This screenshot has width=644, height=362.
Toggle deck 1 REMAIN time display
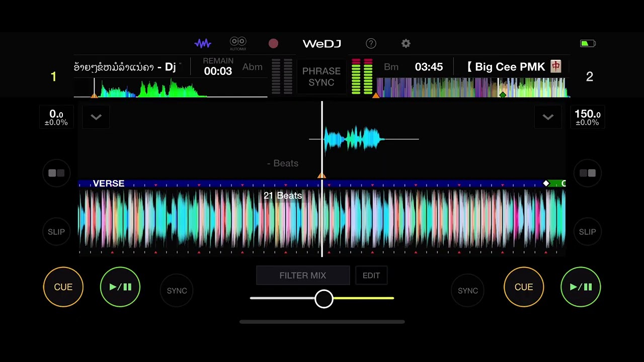click(218, 67)
